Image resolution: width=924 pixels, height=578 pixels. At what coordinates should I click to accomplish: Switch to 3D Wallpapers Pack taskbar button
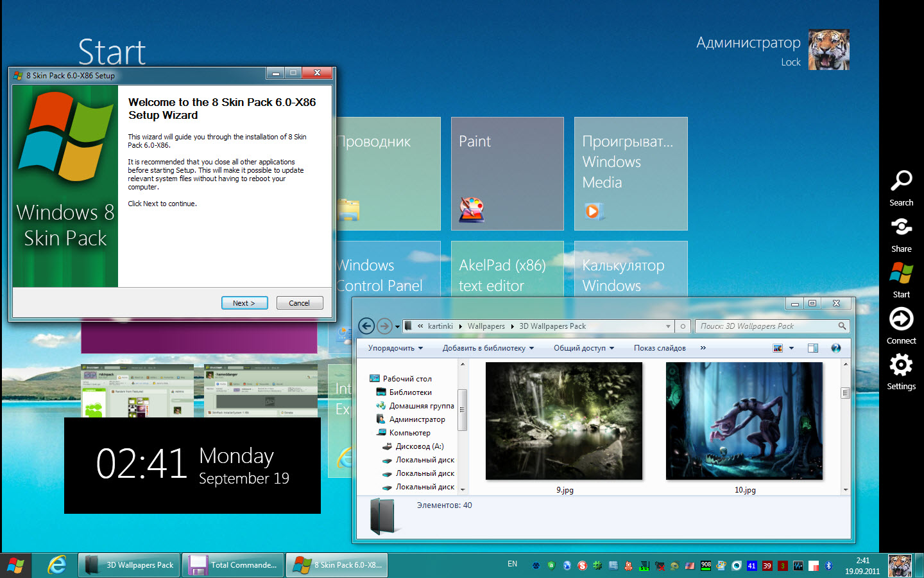point(130,565)
